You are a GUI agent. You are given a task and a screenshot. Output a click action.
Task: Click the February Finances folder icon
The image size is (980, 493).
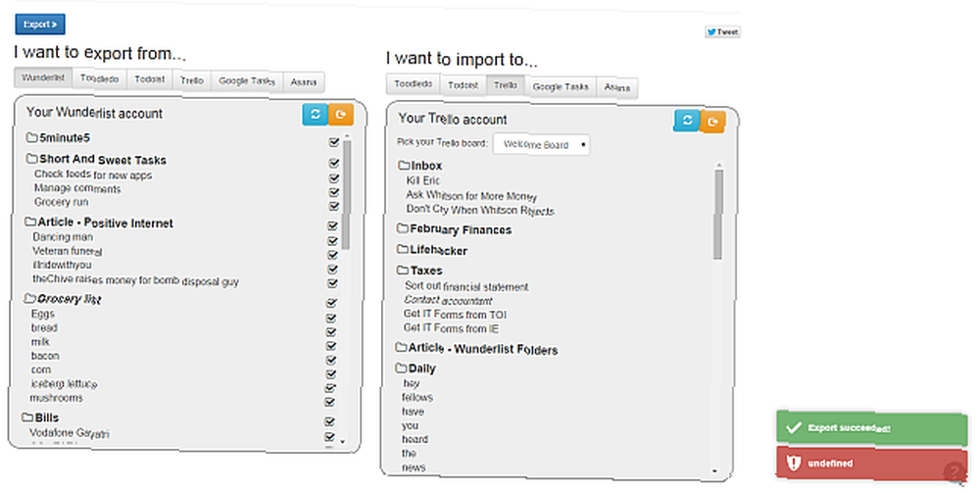pos(403,228)
